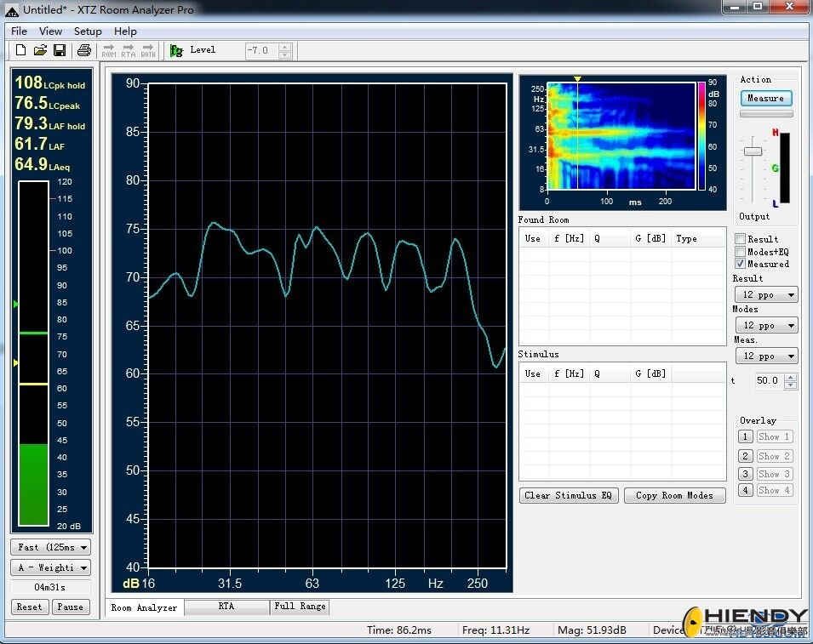The width and height of the screenshot is (813, 644).
Task: Click the Level calibration icon
Action: (x=176, y=50)
